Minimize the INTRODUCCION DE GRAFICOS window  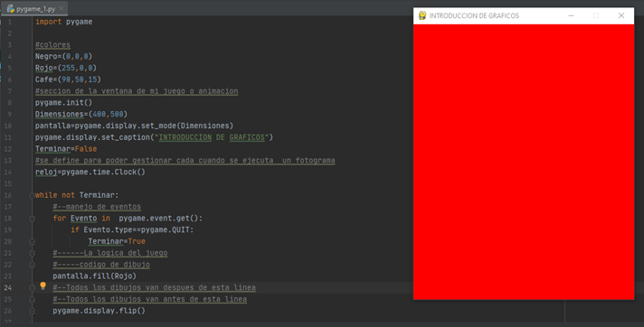571,15
